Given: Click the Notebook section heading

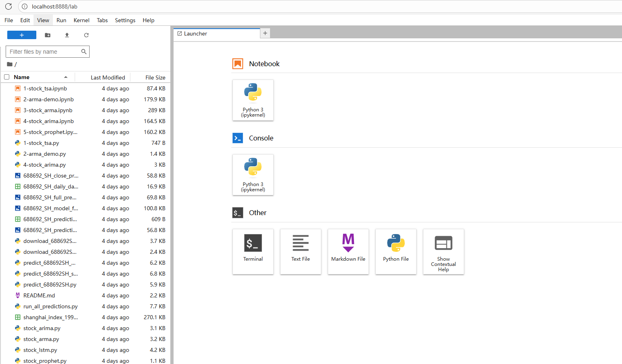Looking at the screenshot, I should [264, 64].
